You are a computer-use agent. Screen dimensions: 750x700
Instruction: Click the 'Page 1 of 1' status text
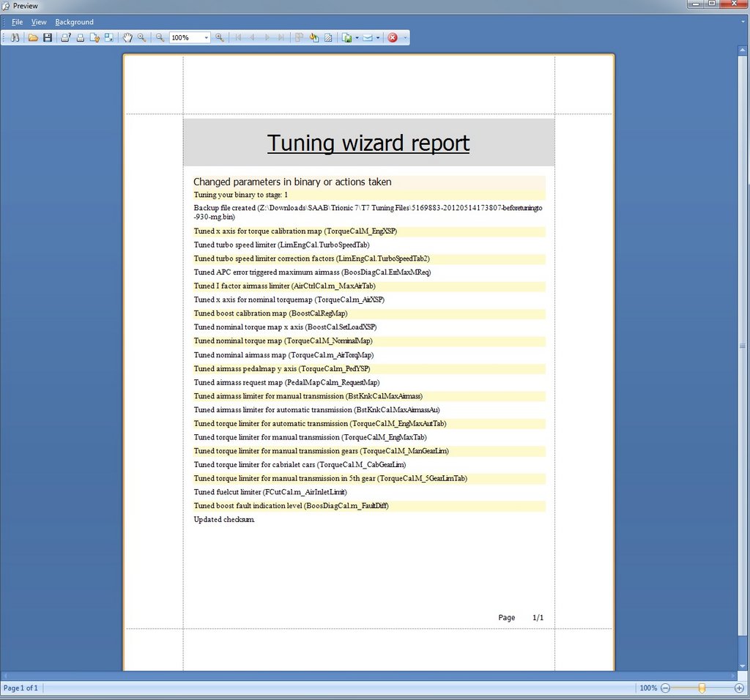tap(21, 688)
